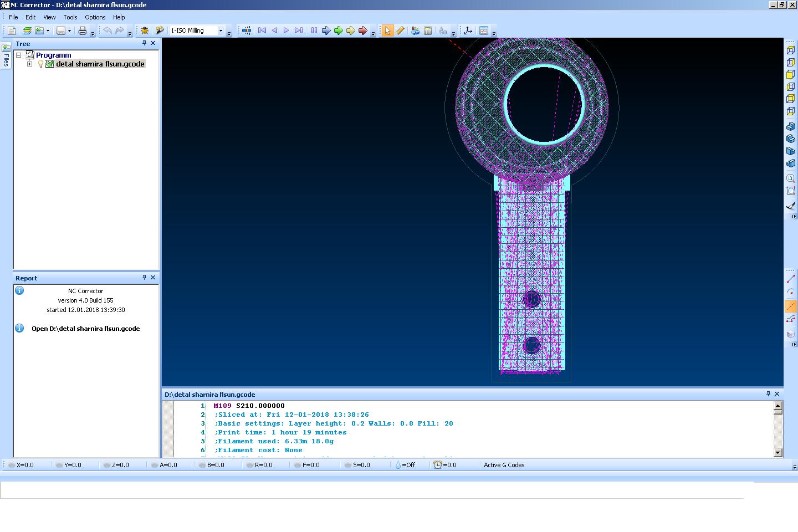
Task: Click the blue arrow run button
Action: pyautogui.click(x=326, y=30)
